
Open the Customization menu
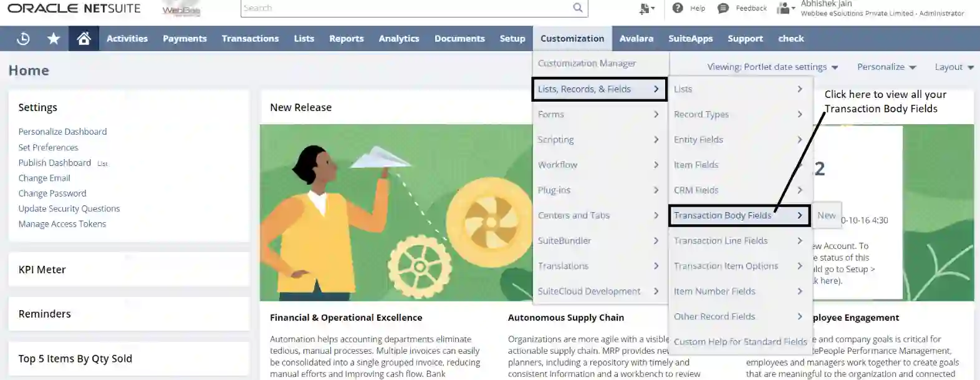[572, 39]
